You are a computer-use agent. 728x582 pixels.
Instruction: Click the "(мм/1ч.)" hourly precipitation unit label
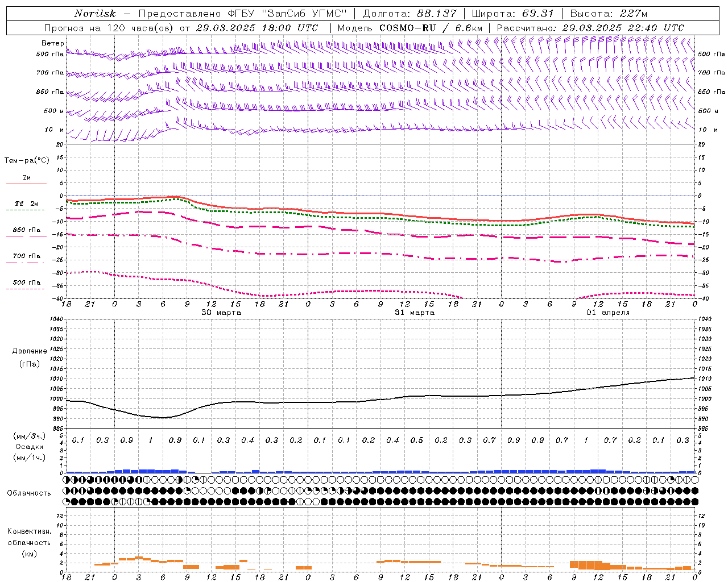point(30,458)
